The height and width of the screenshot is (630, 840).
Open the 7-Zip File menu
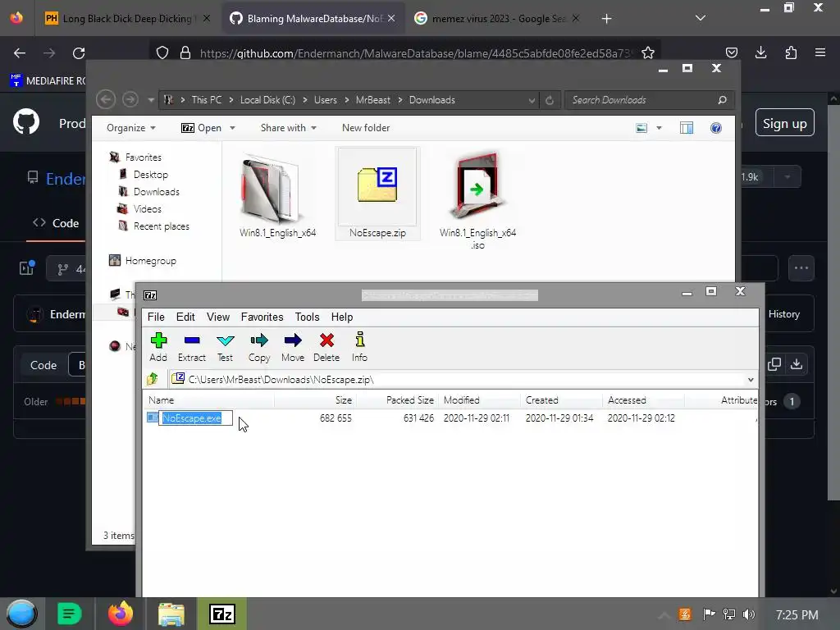(x=156, y=317)
